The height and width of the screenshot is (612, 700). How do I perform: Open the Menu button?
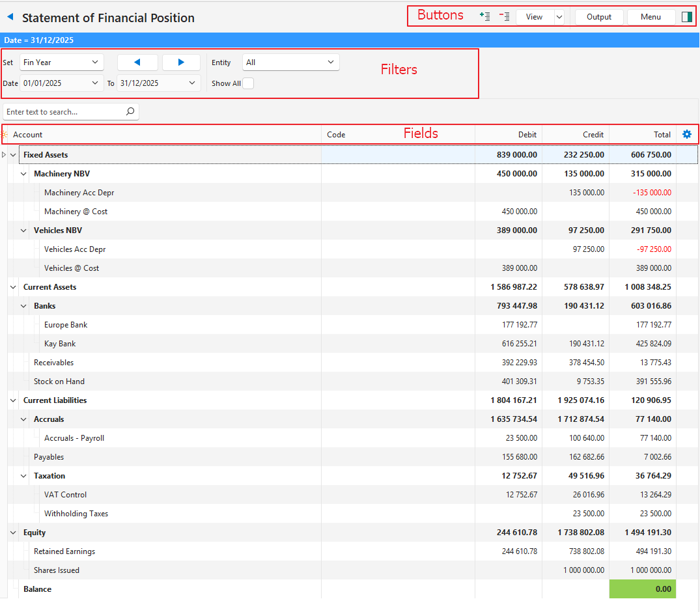pyautogui.click(x=651, y=17)
